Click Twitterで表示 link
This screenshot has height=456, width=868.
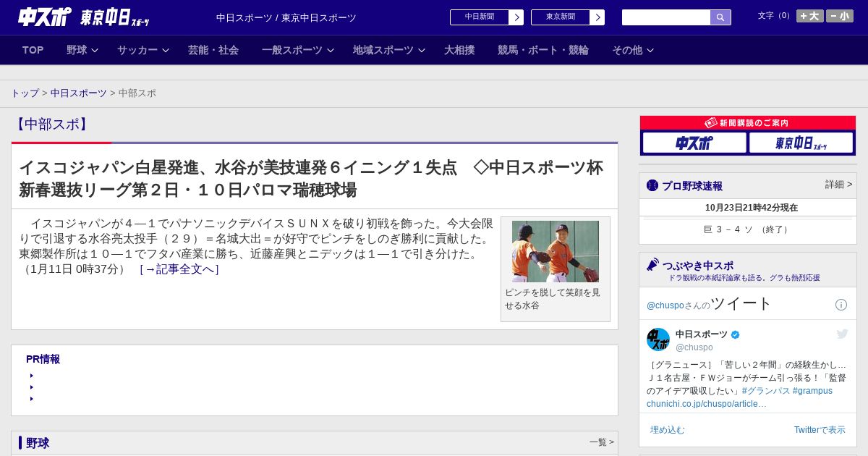point(820,430)
